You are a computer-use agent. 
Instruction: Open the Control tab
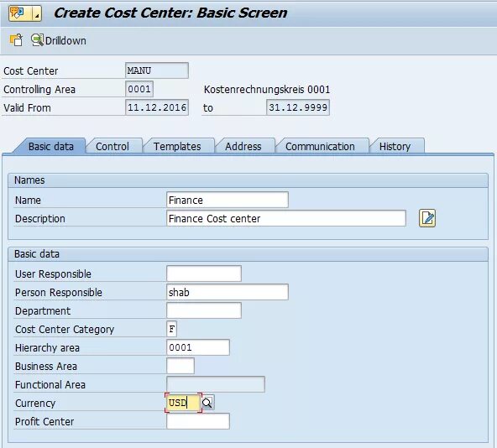(x=112, y=146)
